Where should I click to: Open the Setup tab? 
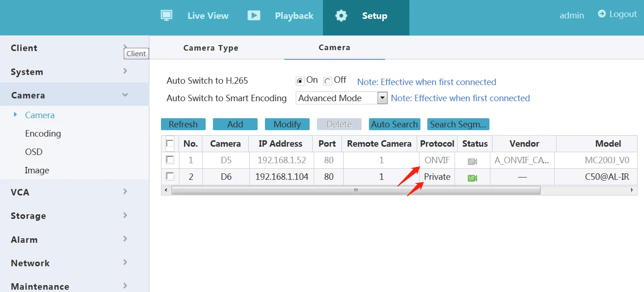click(x=366, y=17)
